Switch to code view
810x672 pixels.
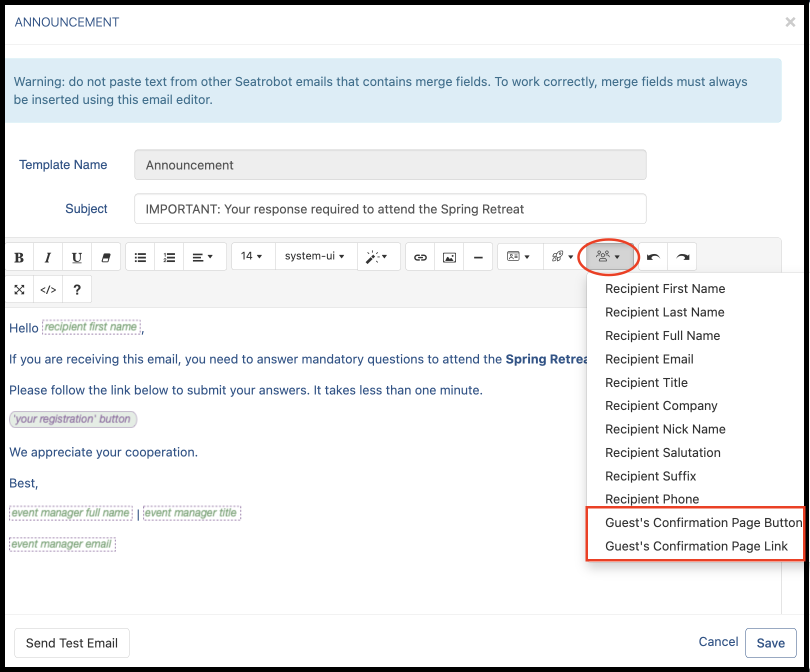(48, 289)
